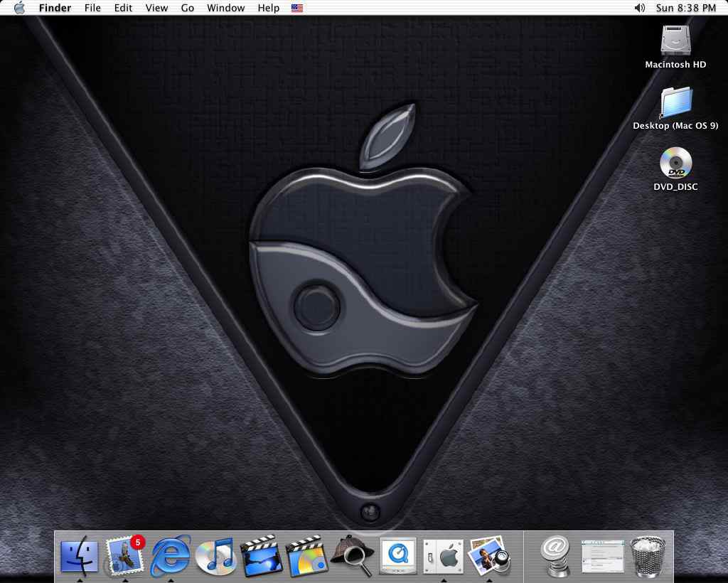Select the Desktop (Mac OS 9) folder alias

[x=676, y=102]
